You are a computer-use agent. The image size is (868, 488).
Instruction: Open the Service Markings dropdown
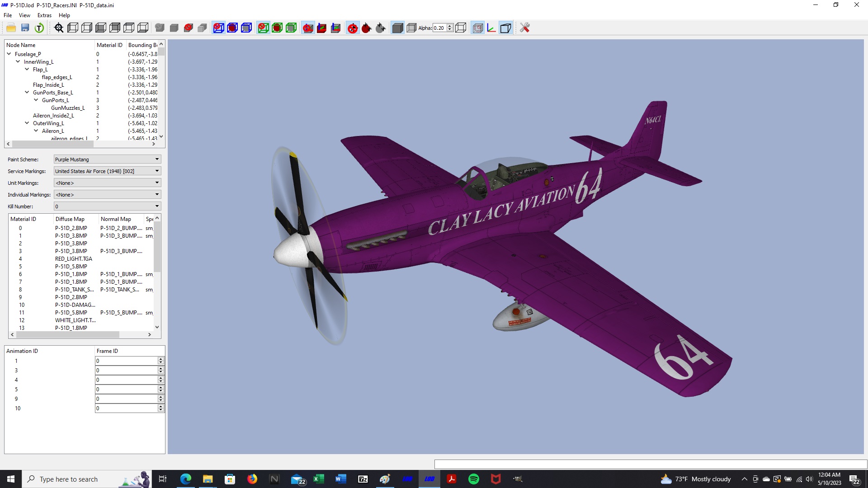click(108, 171)
